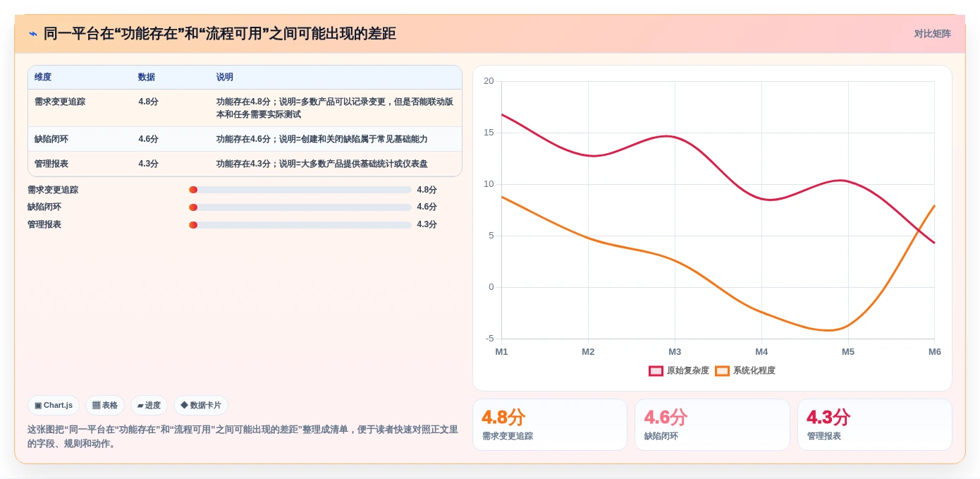The height and width of the screenshot is (479, 980).
Task: Open the 4.3分 管理报表 data card
Action: [875, 425]
